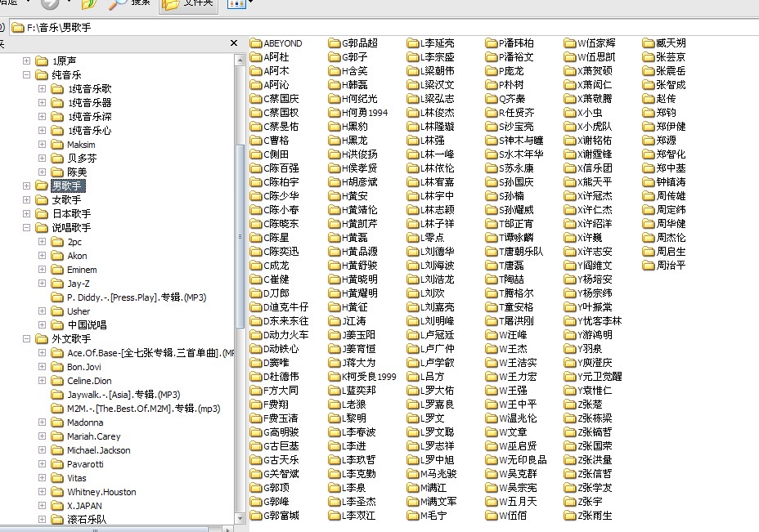Open the Views dropdown in toolbar
Screen dimensions: 759x532
click(x=236, y=3)
